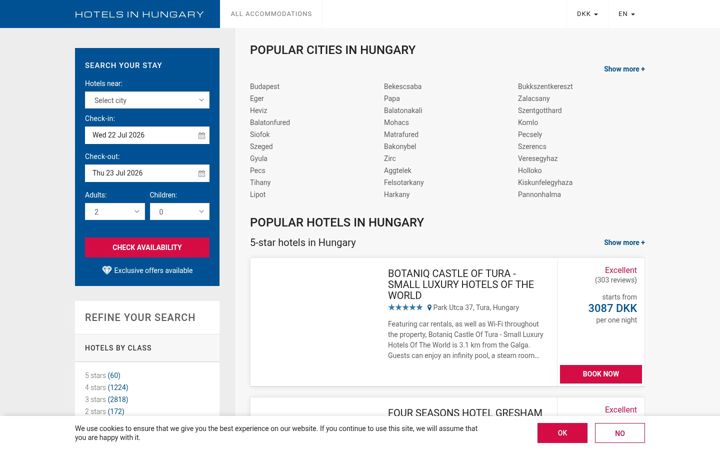Viewport: 720px width, 450px height.
Task: Filter by 4 stars hotels
Action: 107,388
